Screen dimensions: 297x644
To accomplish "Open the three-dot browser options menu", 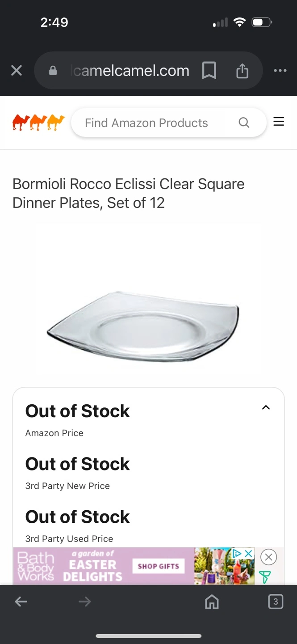I will tap(280, 70).
